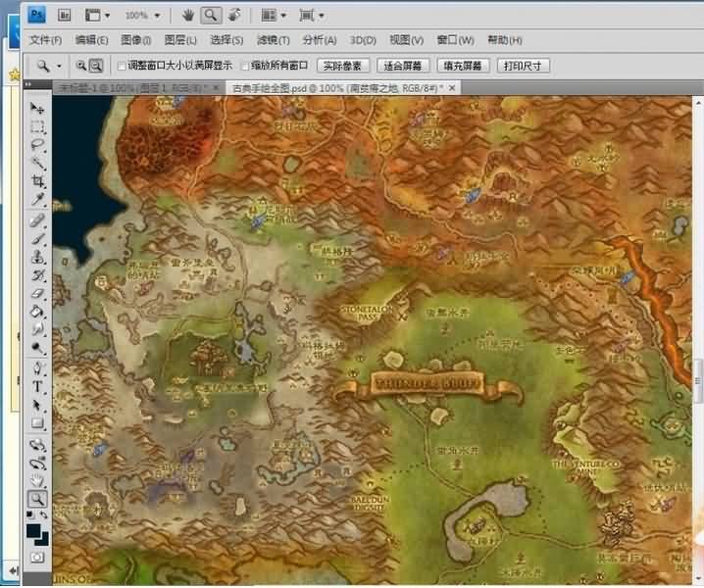This screenshot has width=704, height=588.
Task: Select the Lasso tool
Action: click(37, 145)
